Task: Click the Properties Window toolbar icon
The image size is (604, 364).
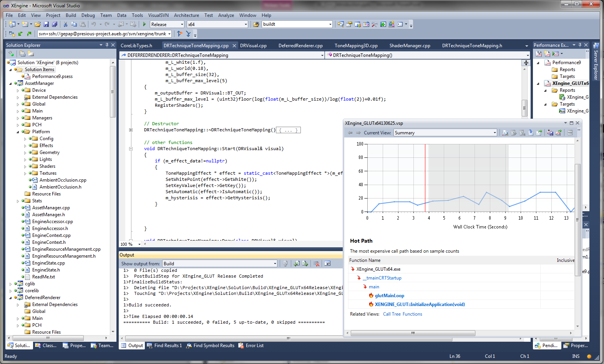Action: (x=349, y=24)
